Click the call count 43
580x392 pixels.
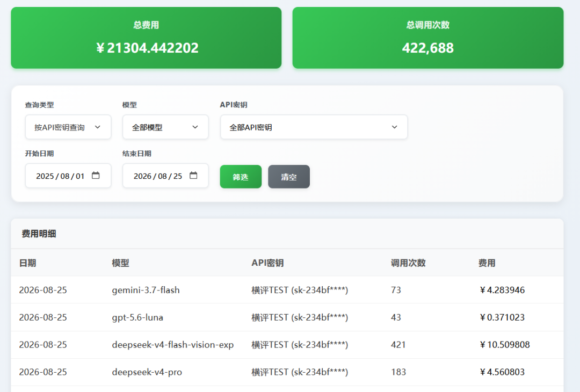coord(396,318)
